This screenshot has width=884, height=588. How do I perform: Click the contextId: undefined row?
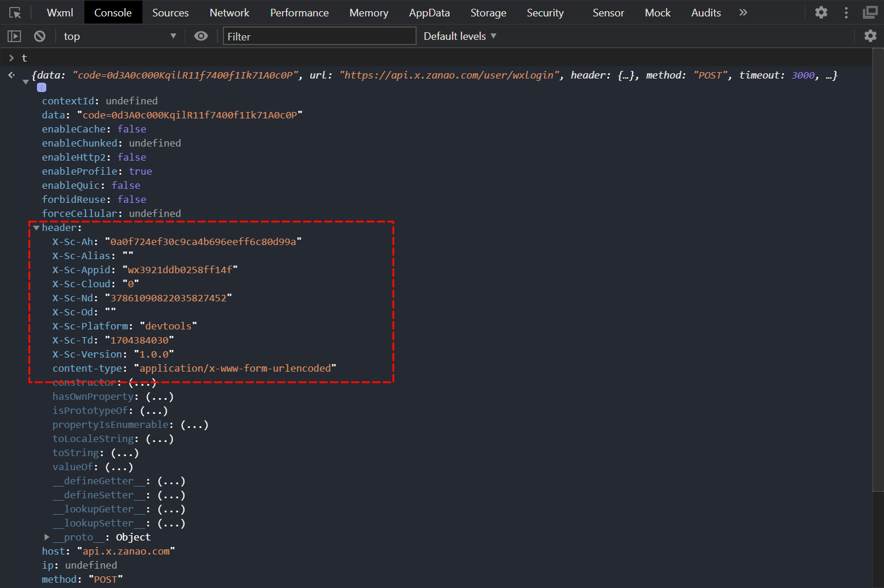(x=100, y=101)
